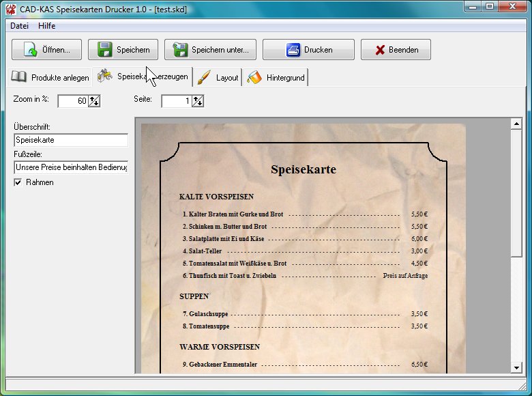Open the Produkte anlegen tab
The width and height of the screenshot is (532, 396).
tap(50, 77)
